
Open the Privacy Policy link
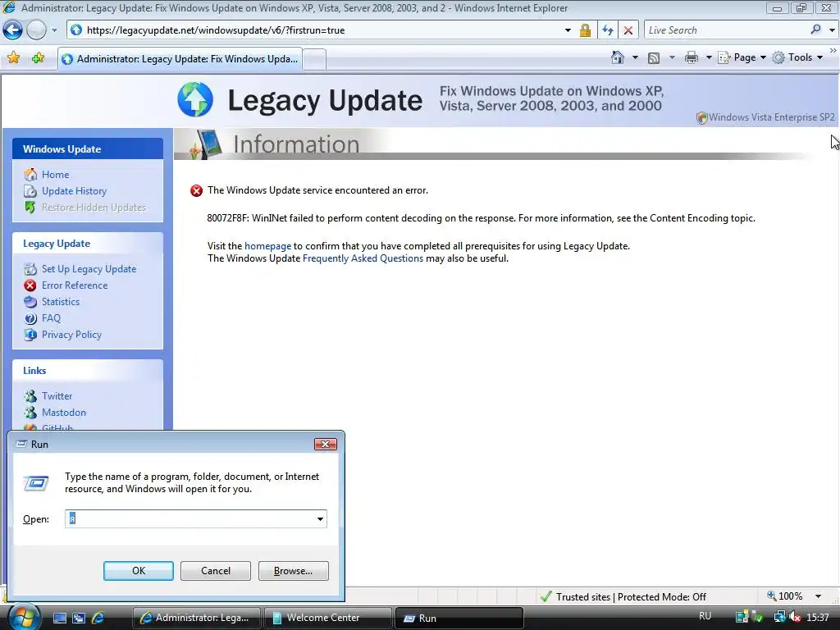[x=71, y=335]
